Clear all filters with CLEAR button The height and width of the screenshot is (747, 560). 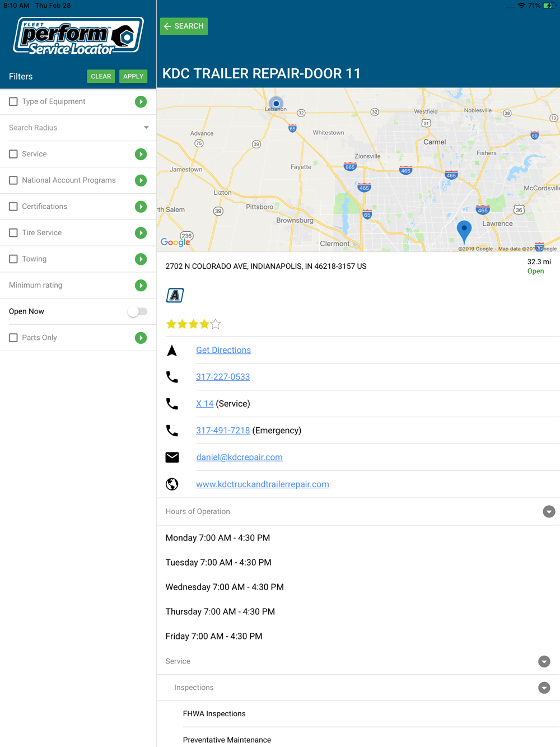coord(101,76)
